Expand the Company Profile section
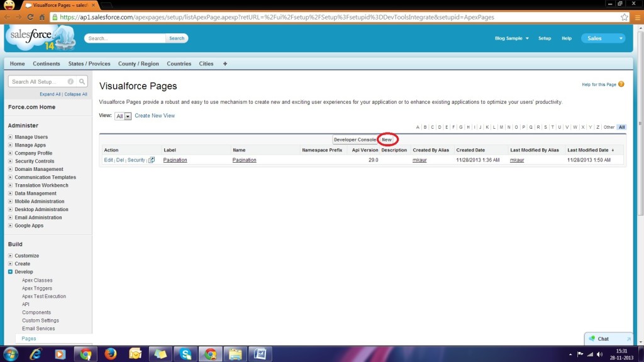644x362 pixels. click(x=10, y=153)
